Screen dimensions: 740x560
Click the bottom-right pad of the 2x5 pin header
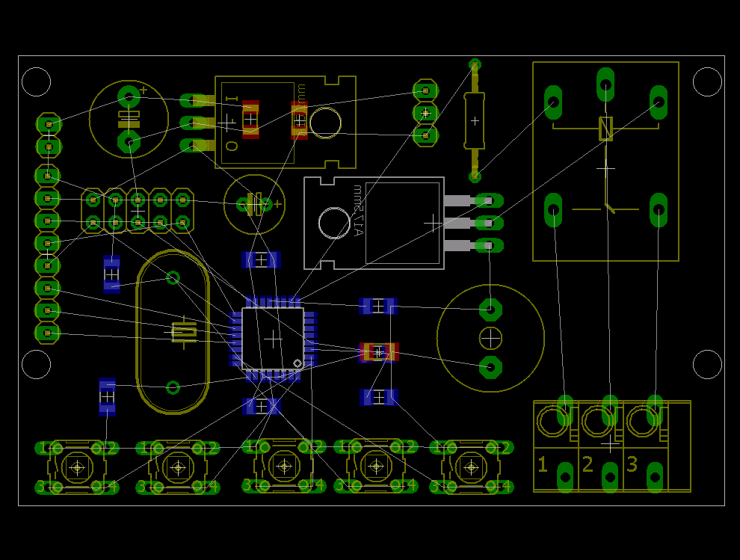[x=183, y=222]
